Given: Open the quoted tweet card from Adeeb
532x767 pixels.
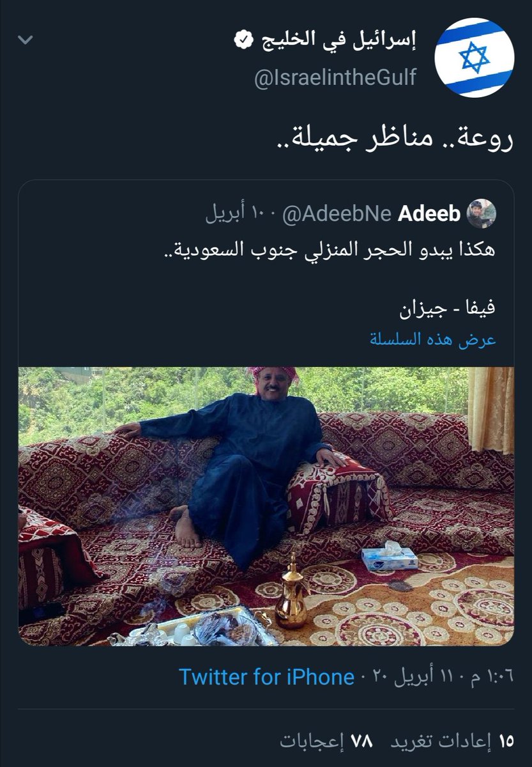Looking at the screenshot, I should 266,413.
